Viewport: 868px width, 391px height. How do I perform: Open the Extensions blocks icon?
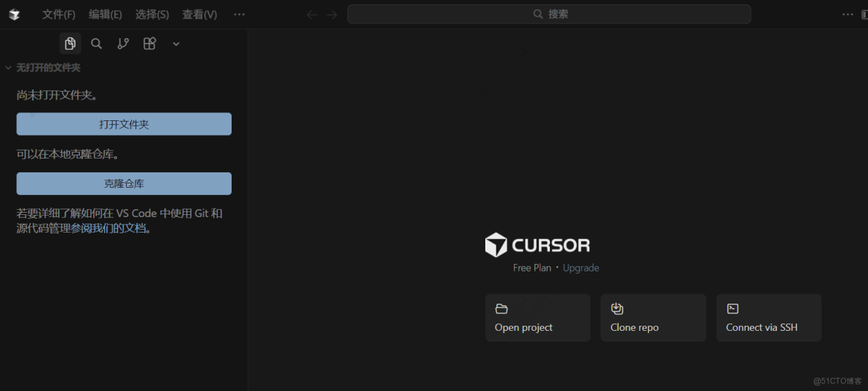tap(150, 43)
